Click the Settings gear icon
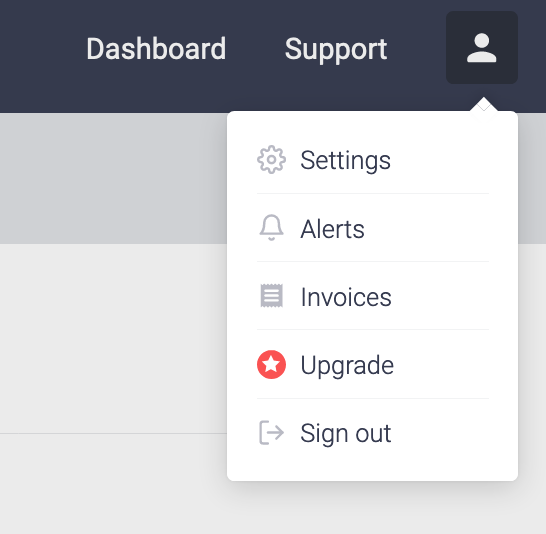Screen dimensions: 546x534 [x=271, y=159]
